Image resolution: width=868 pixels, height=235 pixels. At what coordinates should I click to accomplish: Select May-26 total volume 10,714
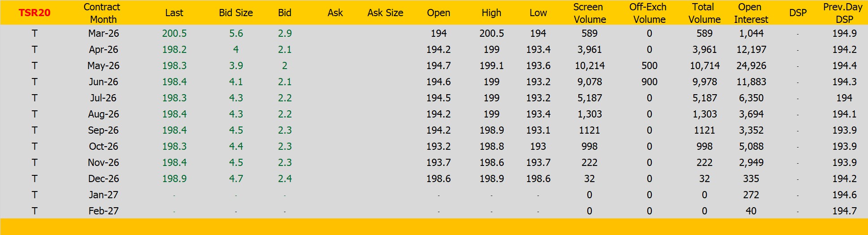coord(704,66)
